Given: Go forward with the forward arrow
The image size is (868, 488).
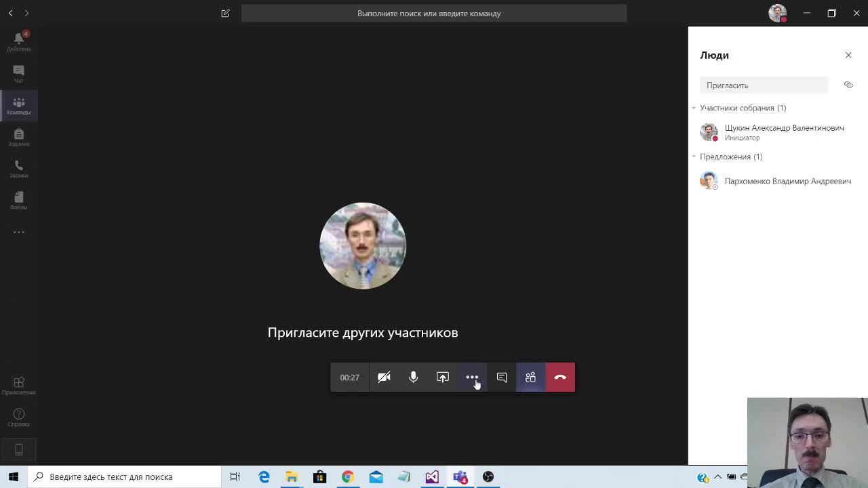Looking at the screenshot, I should click(x=26, y=13).
